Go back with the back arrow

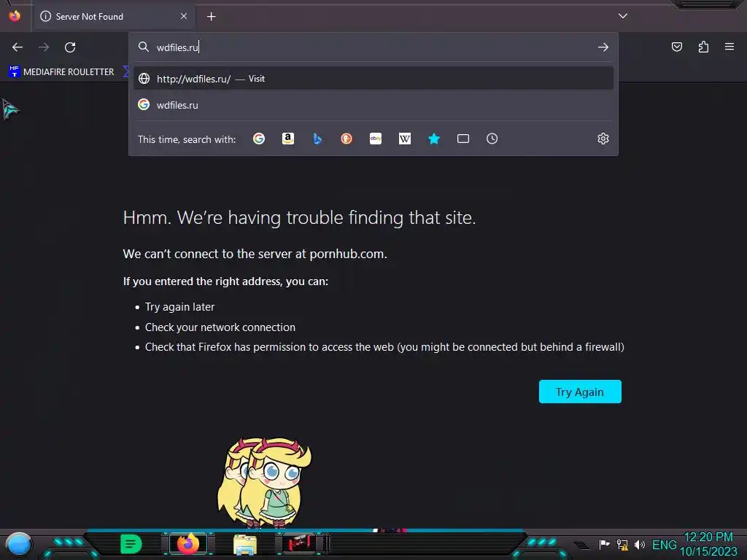18,47
